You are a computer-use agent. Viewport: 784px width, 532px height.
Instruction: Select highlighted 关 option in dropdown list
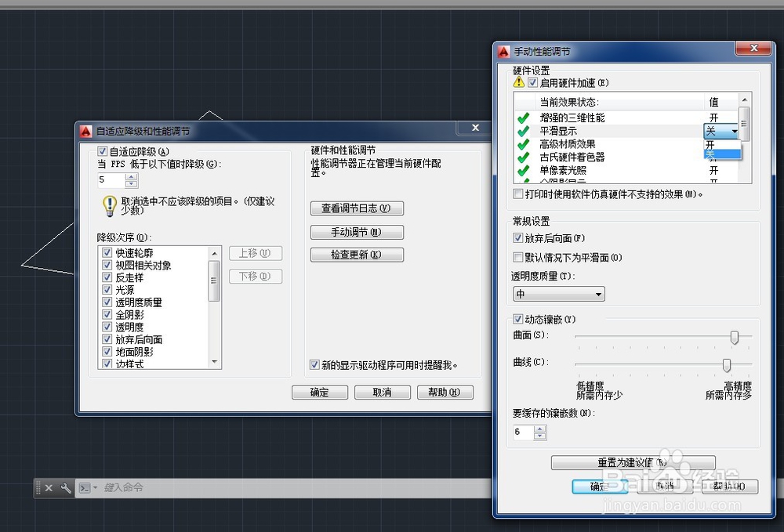coord(722,154)
